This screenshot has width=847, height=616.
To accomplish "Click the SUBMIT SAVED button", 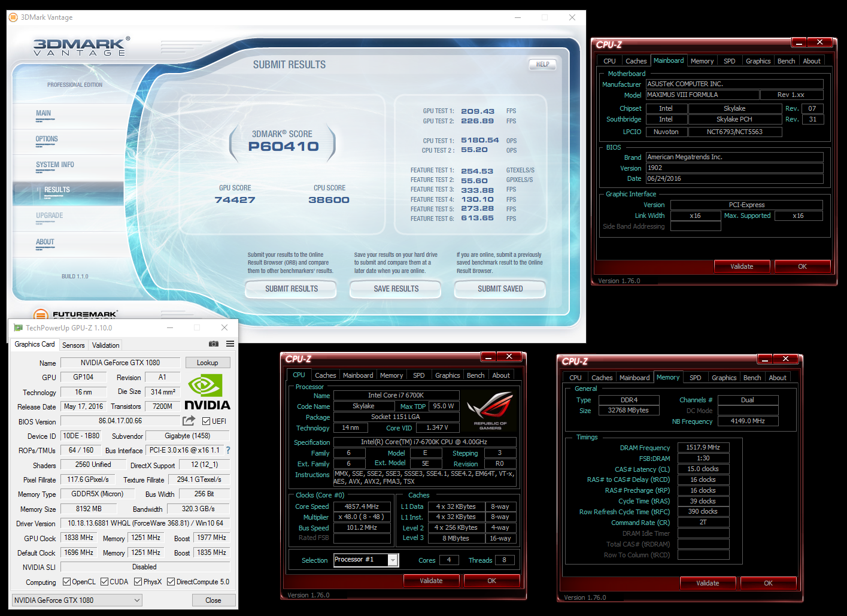I will pos(500,289).
